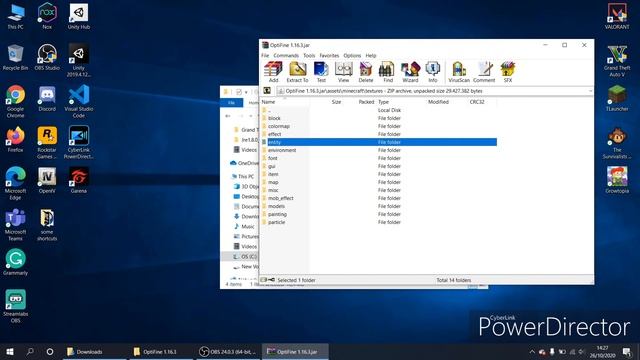Click the View toolbar icon

(x=344, y=72)
